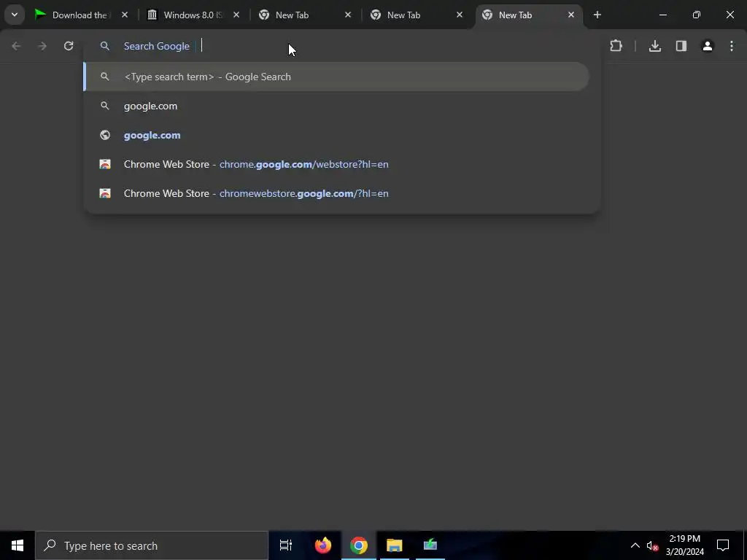This screenshot has width=747, height=560.
Task: Click the Chrome taskbar icon
Action: [x=359, y=545]
